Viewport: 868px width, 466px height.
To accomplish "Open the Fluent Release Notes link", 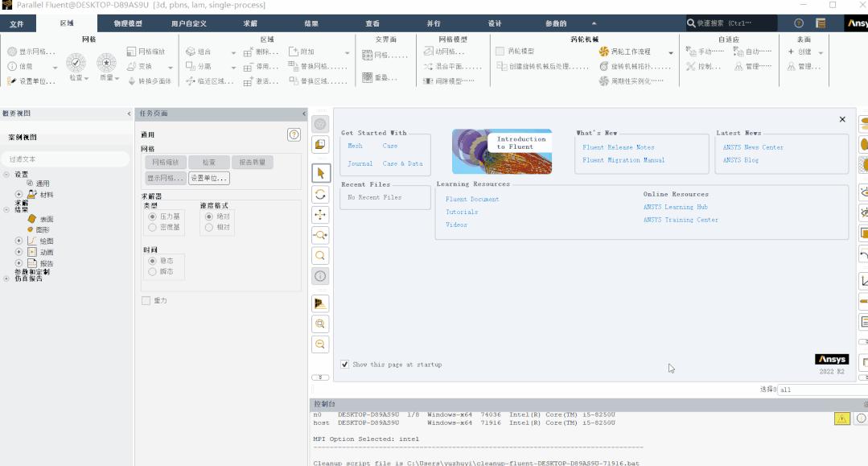I will [x=619, y=147].
